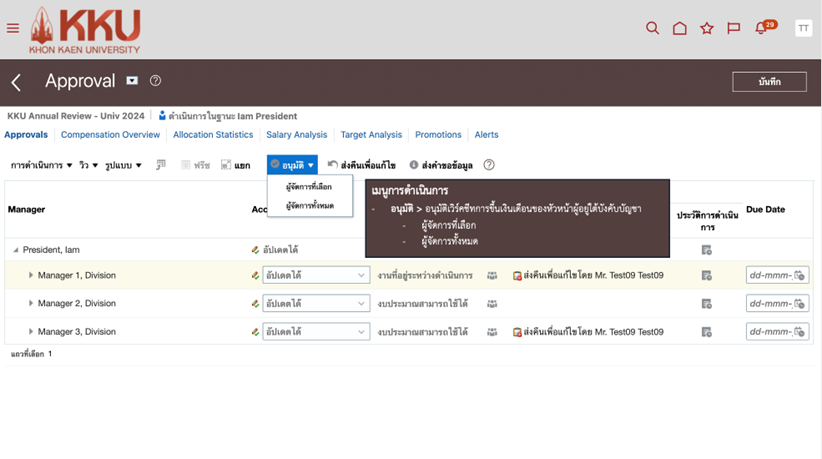Collapse the President, Iam tree node
Image resolution: width=822 pixels, height=459 pixels.
coord(15,250)
